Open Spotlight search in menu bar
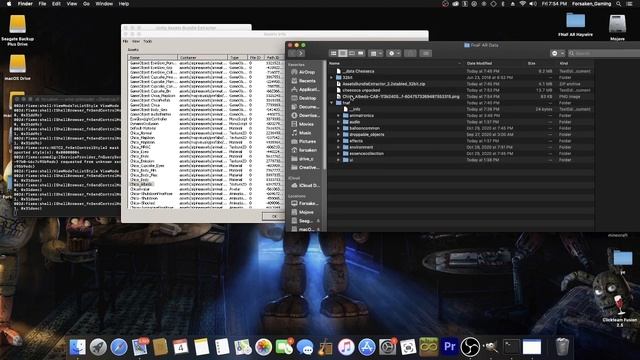Image resolution: width=640 pixels, height=360 pixels. tap(619, 4)
